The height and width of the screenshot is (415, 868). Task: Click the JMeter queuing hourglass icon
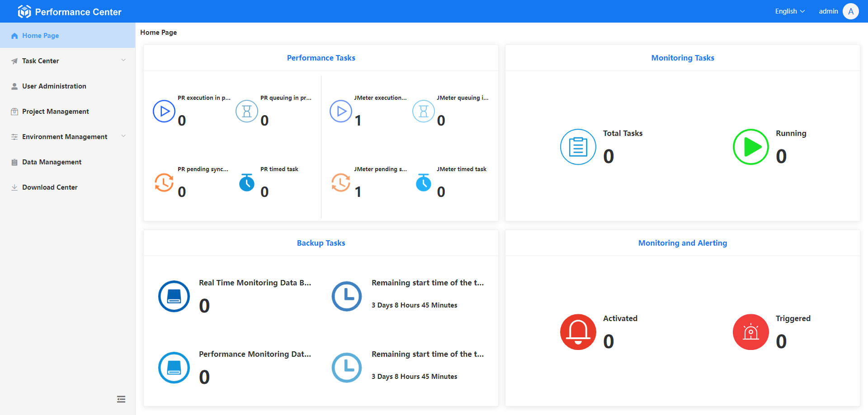pos(424,111)
